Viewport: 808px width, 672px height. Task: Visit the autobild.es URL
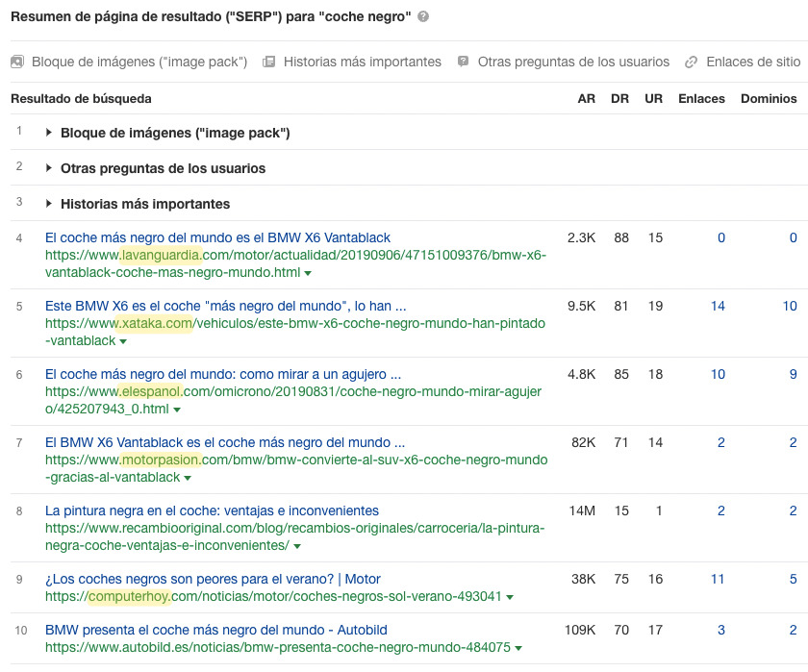click(278, 647)
